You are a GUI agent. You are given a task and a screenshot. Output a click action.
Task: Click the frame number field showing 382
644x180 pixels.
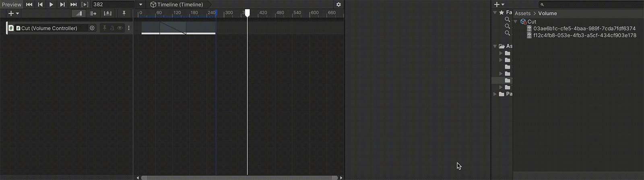coord(113,4)
